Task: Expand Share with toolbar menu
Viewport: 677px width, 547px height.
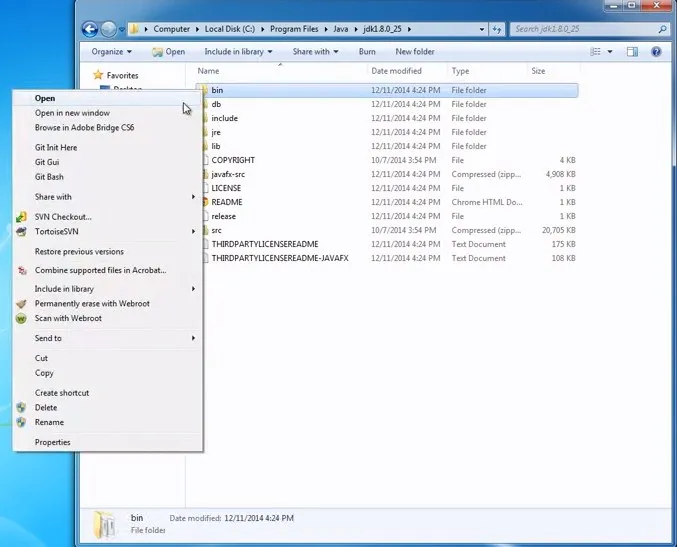Action: (x=315, y=51)
